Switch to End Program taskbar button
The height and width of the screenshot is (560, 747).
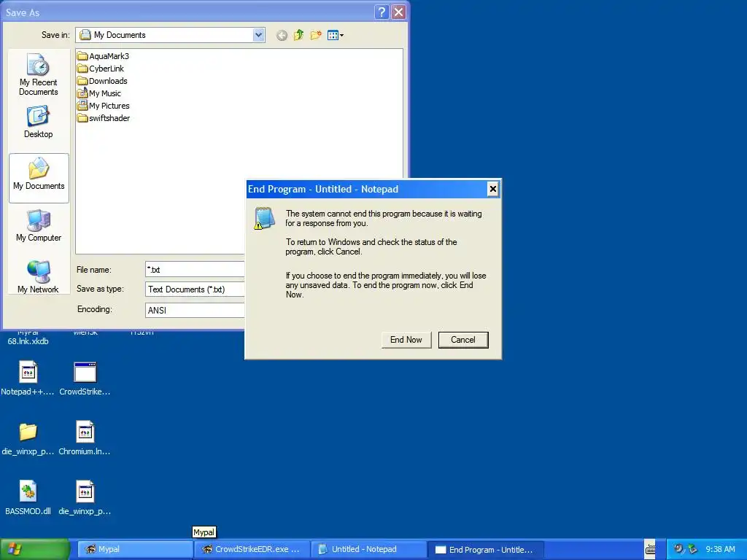485,550
